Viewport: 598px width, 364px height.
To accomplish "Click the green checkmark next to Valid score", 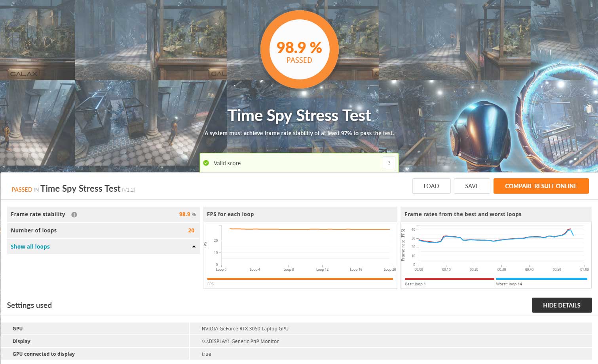I will (x=206, y=163).
